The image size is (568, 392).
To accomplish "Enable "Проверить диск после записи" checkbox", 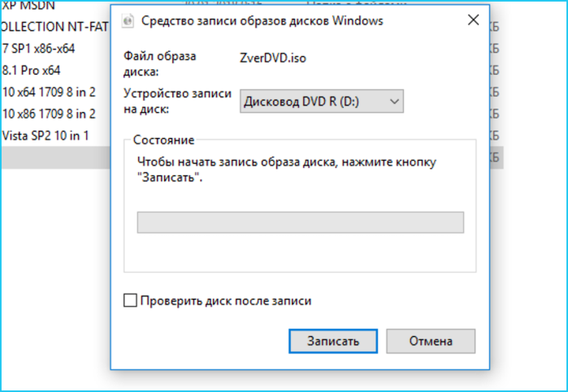I will [130, 300].
